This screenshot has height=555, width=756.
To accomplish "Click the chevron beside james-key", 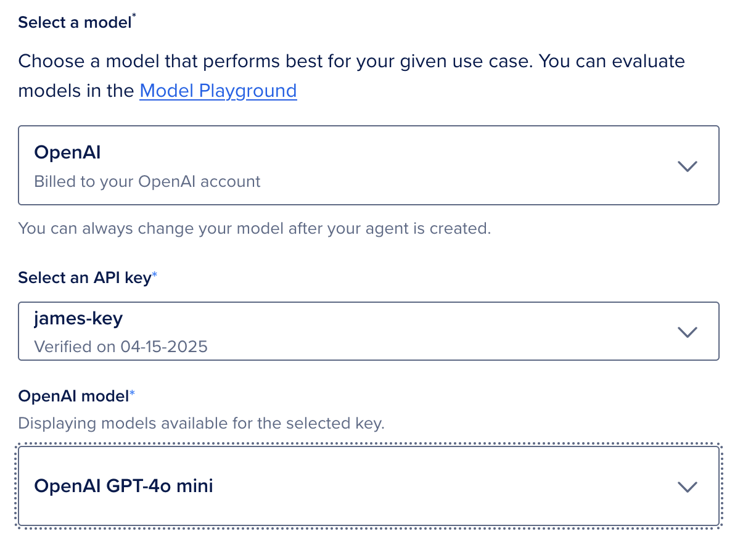I will tap(687, 332).
